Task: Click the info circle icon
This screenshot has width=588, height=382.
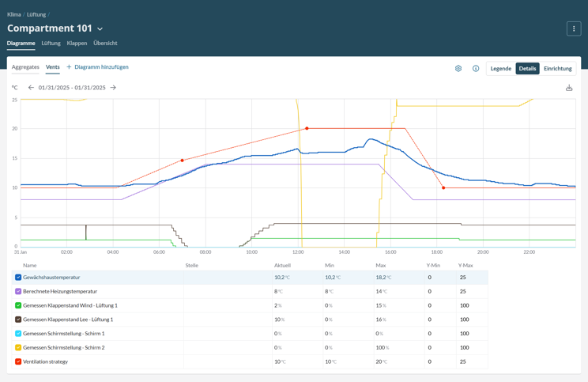Action: pos(476,69)
